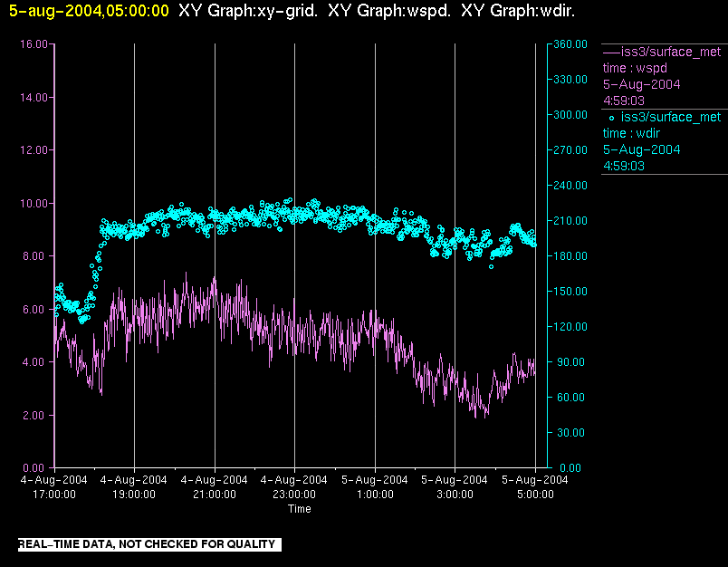Image resolution: width=728 pixels, height=567 pixels.
Task: Click the time label 4-Aug-2004 21:00:00
Action: (x=214, y=487)
